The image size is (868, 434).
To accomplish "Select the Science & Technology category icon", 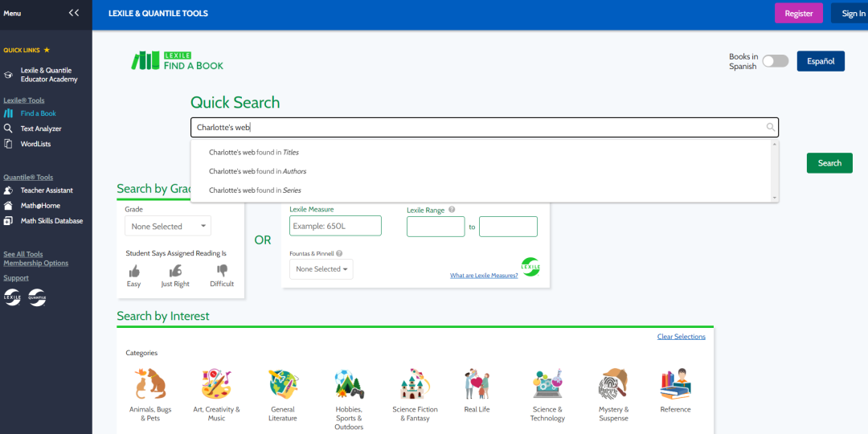I will tap(547, 384).
